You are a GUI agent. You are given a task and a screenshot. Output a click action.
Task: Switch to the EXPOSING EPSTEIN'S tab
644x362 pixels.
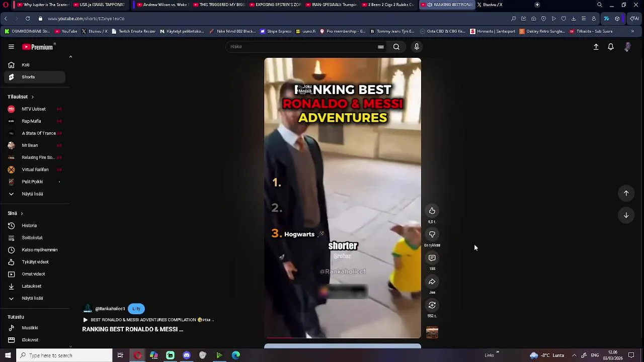click(x=275, y=5)
